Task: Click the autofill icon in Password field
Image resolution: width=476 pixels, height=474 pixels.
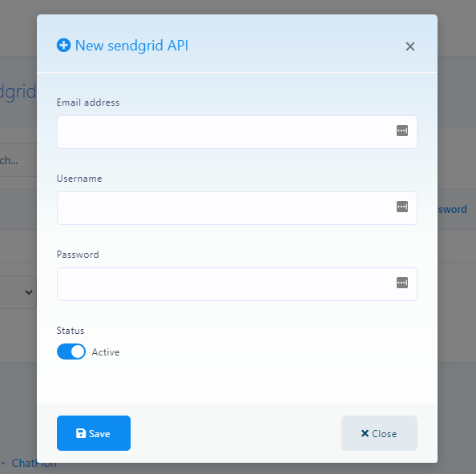Action: (x=402, y=283)
